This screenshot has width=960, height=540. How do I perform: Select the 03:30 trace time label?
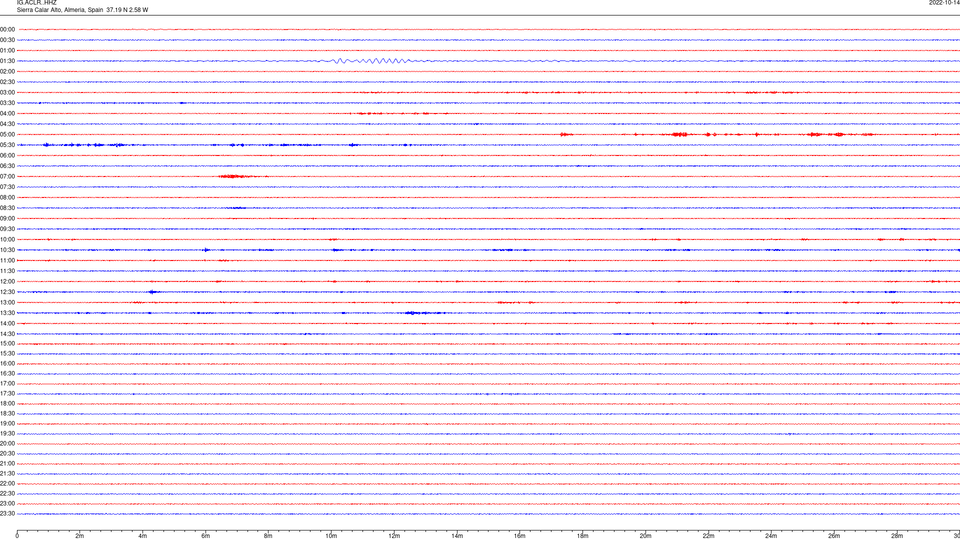click(7, 103)
